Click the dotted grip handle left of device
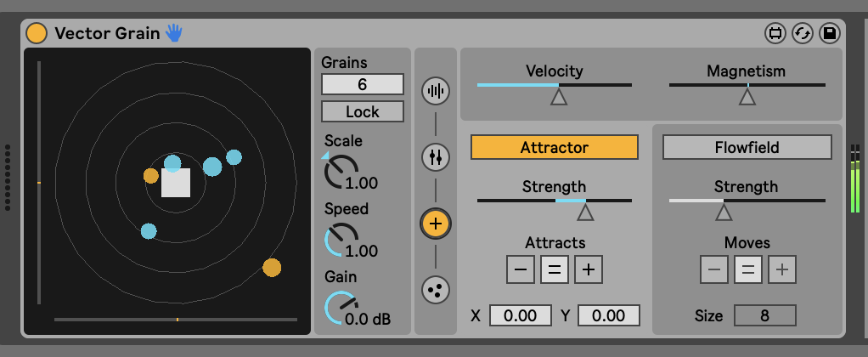 click(8, 178)
